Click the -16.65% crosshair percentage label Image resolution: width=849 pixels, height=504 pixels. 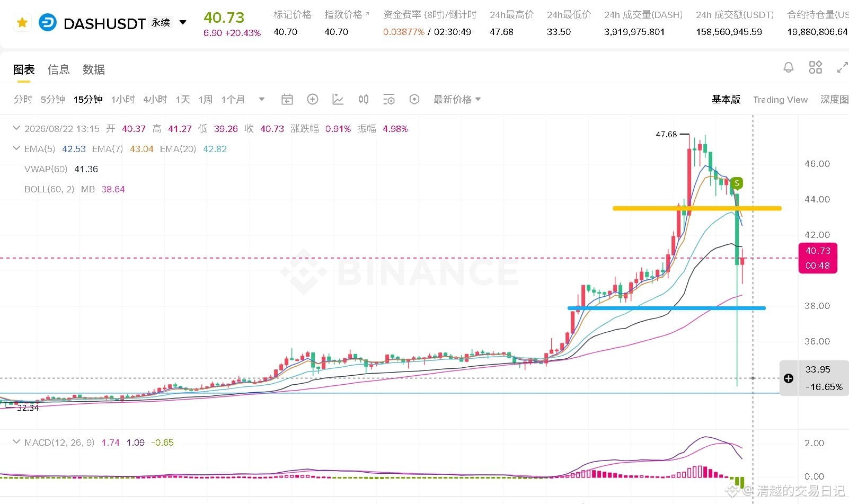pos(824,387)
